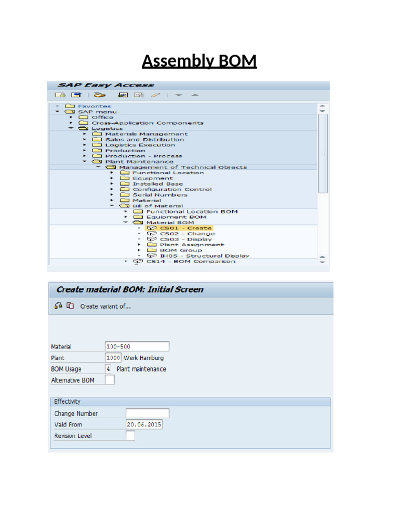Select CS02 - Change transaction
The height and width of the screenshot is (532, 399).
pyautogui.click(x=187, y=233)
